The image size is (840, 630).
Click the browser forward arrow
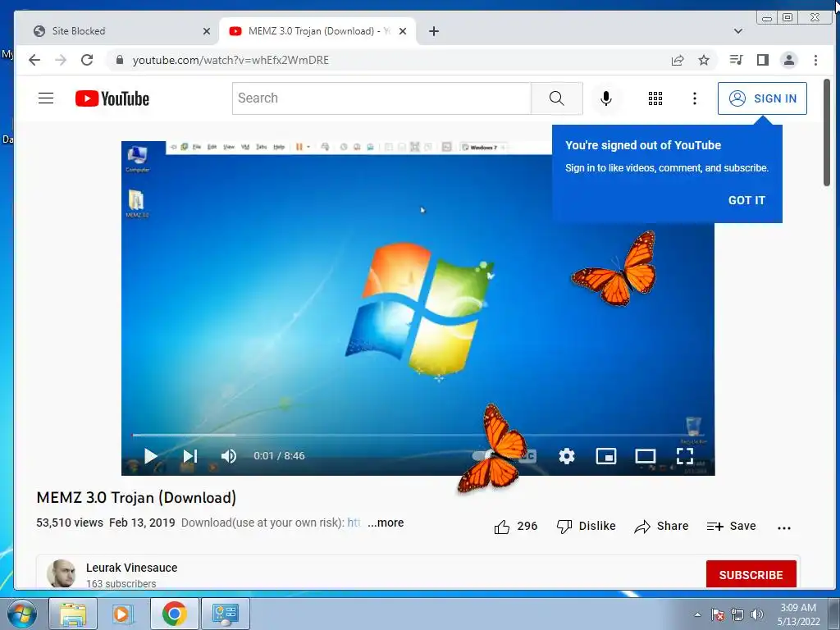pyautogui.click(x=61, y=60)
